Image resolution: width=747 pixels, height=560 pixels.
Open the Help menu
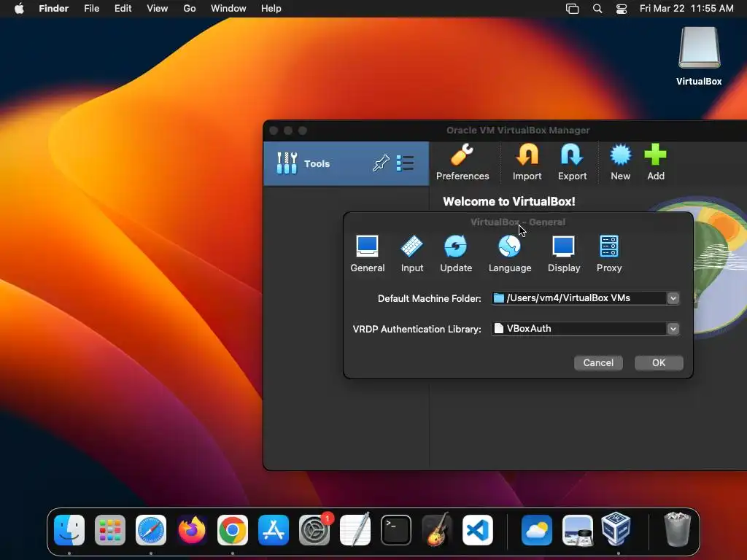[x=271, y=9]
